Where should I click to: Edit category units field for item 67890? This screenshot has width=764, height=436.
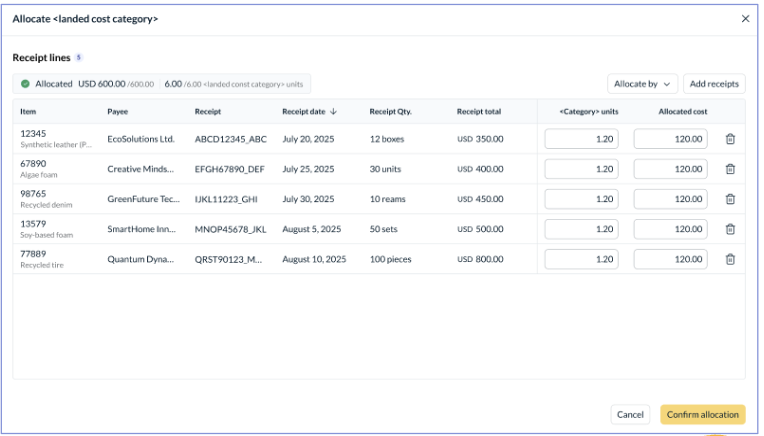(x=581, y=169)
